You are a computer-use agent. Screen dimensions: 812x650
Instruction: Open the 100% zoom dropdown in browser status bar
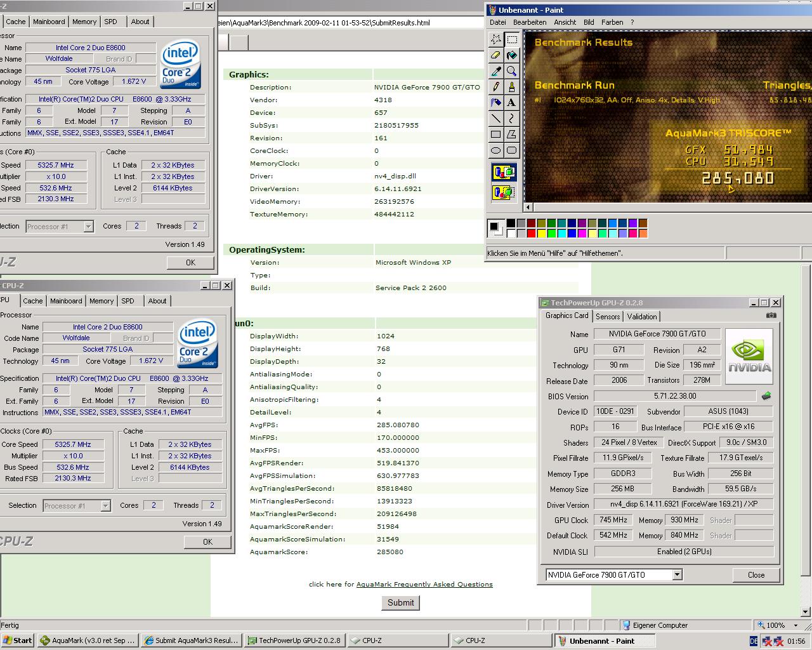[x=795, y=625]
